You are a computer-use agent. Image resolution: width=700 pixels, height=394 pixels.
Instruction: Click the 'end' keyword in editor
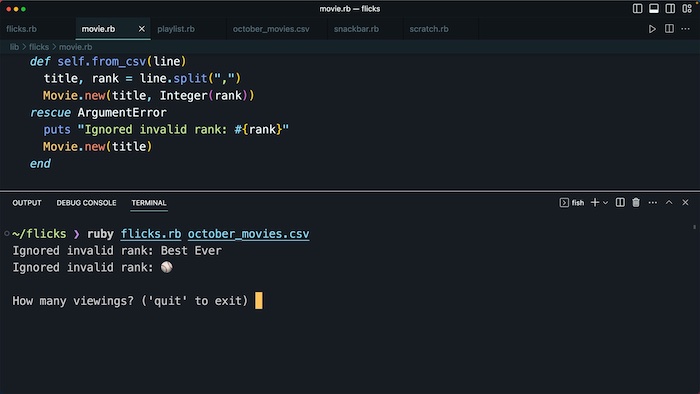tap(40, 164)
